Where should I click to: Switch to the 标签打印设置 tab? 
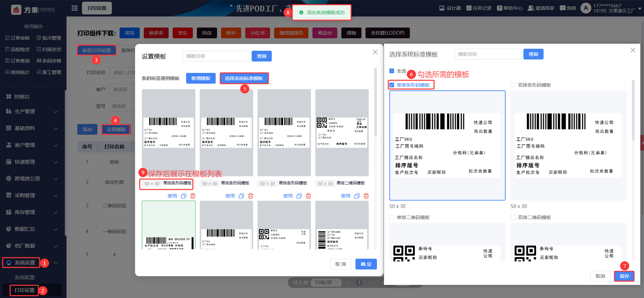click(97, 50)
